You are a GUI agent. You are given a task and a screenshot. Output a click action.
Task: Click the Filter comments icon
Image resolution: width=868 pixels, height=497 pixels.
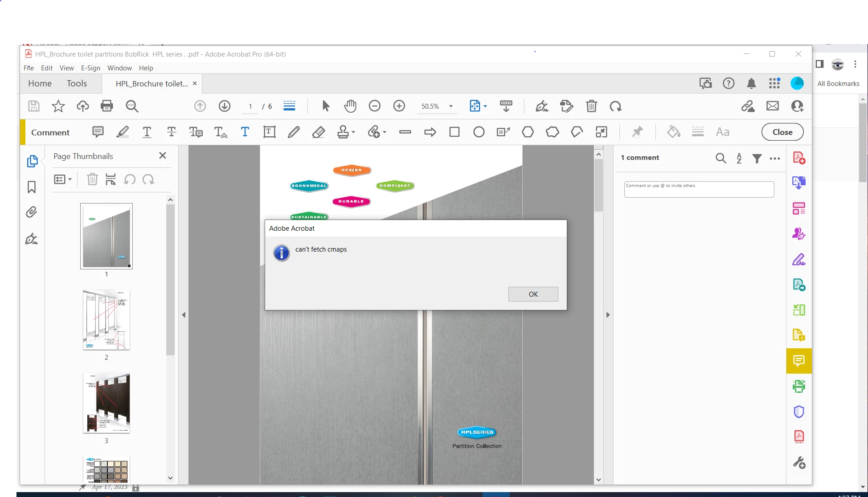tap(757, 158)
